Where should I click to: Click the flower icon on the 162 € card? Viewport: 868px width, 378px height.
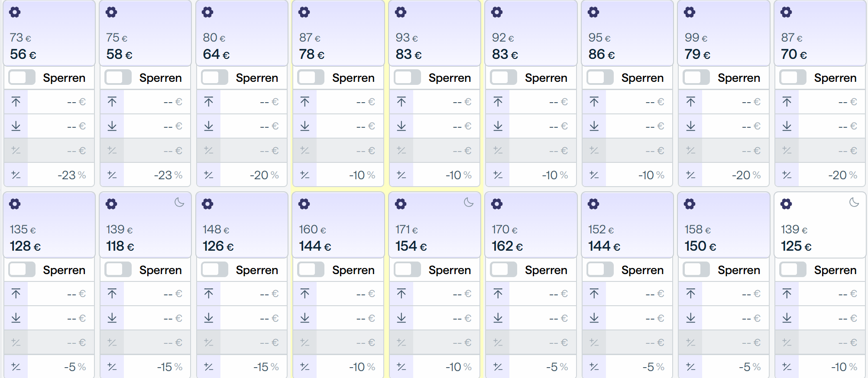coord(497,204)
